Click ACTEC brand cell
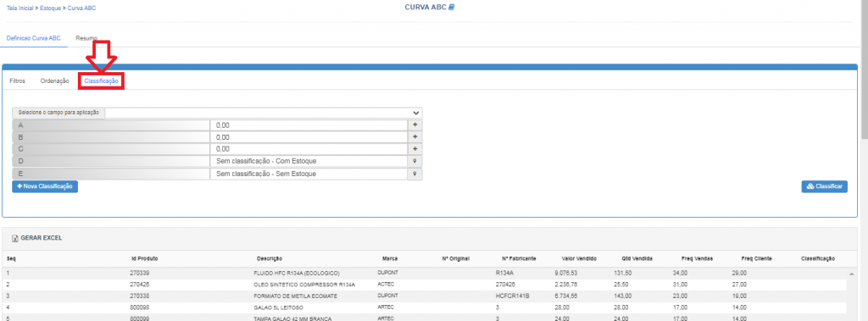This screenshot has height=321, width=868. pyautogui.click(x=386, y=284)
